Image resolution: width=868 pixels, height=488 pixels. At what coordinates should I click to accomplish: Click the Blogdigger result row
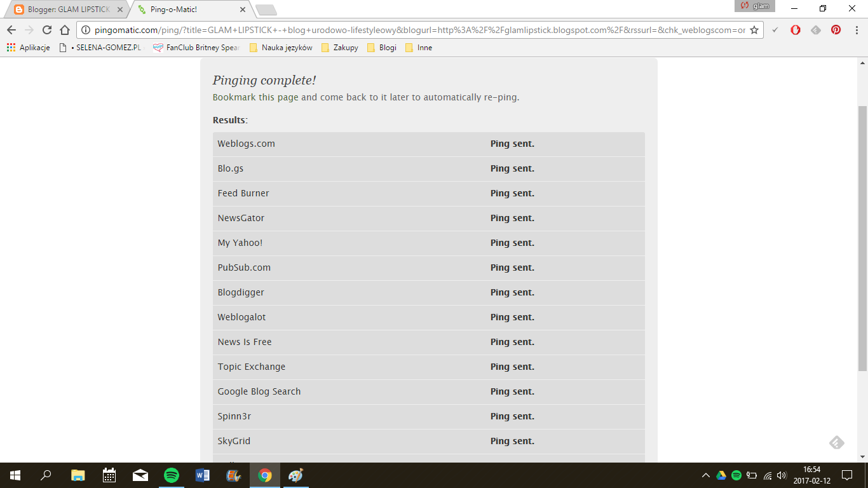pos(429,293)
